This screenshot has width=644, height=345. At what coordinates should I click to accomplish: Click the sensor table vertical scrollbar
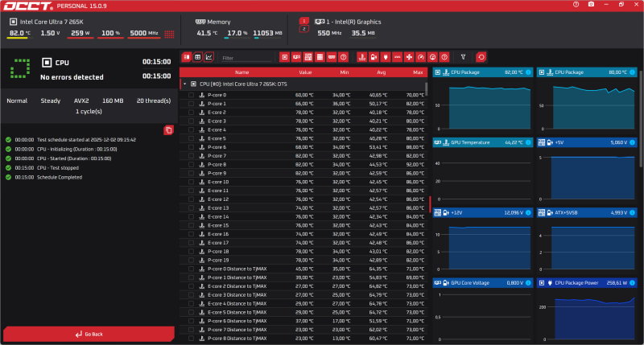point(426,89)
